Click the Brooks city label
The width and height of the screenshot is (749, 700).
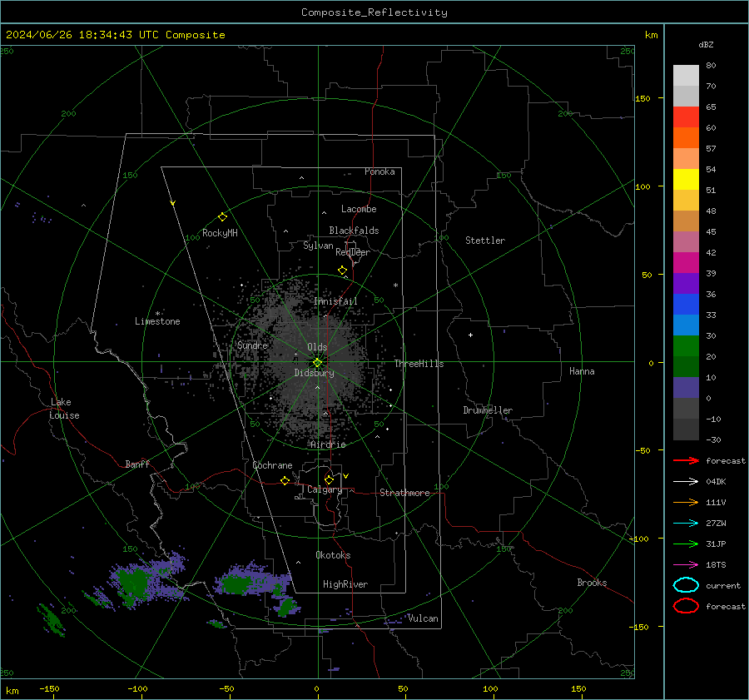pos(592,583)
